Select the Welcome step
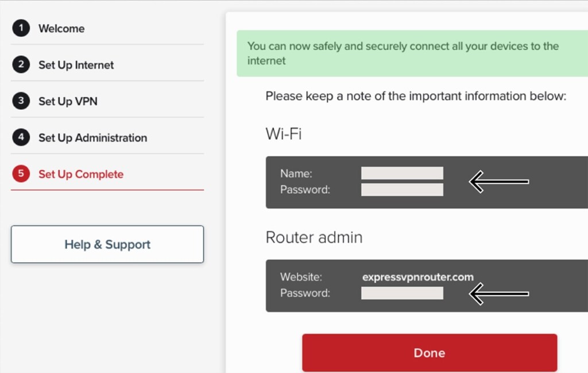This screenshot has height=373, width=588. (x=61, y=29)
